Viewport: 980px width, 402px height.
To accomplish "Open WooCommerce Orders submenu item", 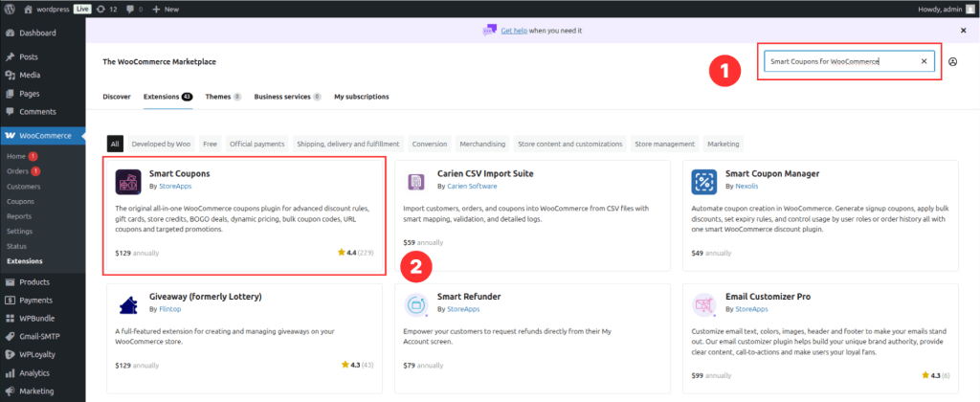I will 17,171.
